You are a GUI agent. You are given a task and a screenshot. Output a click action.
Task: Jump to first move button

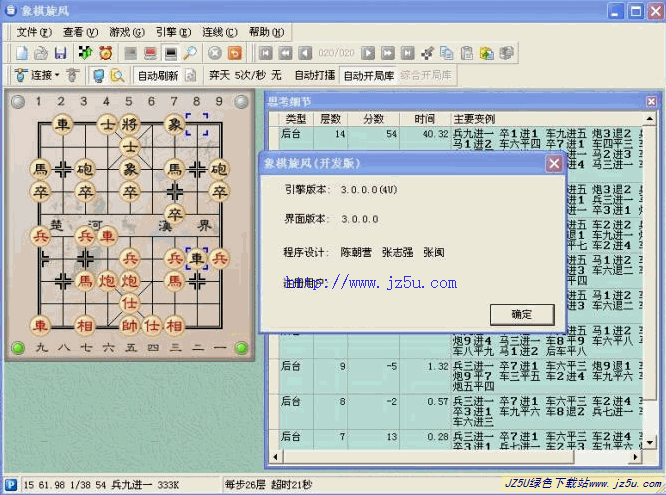coord(265,53)
